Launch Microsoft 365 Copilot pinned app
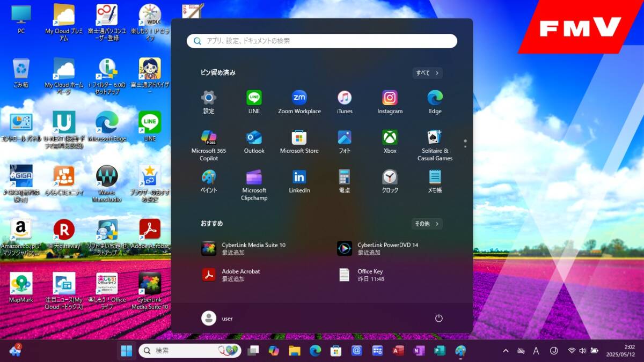This screenshot has height=362, width=644. (209, 145)
